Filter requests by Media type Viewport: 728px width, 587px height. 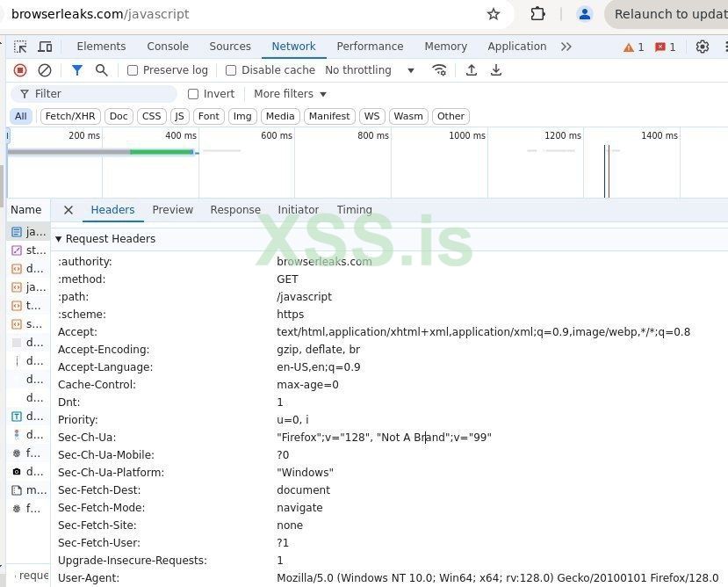tap(280, 116)
